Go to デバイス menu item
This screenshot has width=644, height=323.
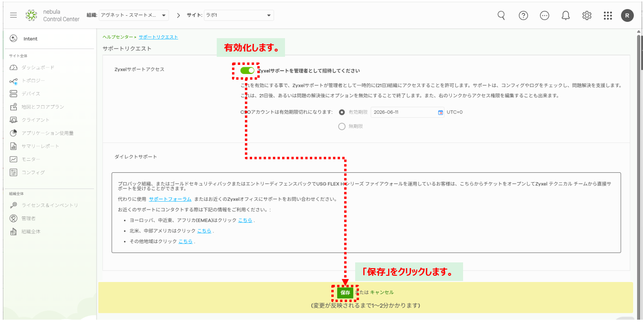pos(31,94)
